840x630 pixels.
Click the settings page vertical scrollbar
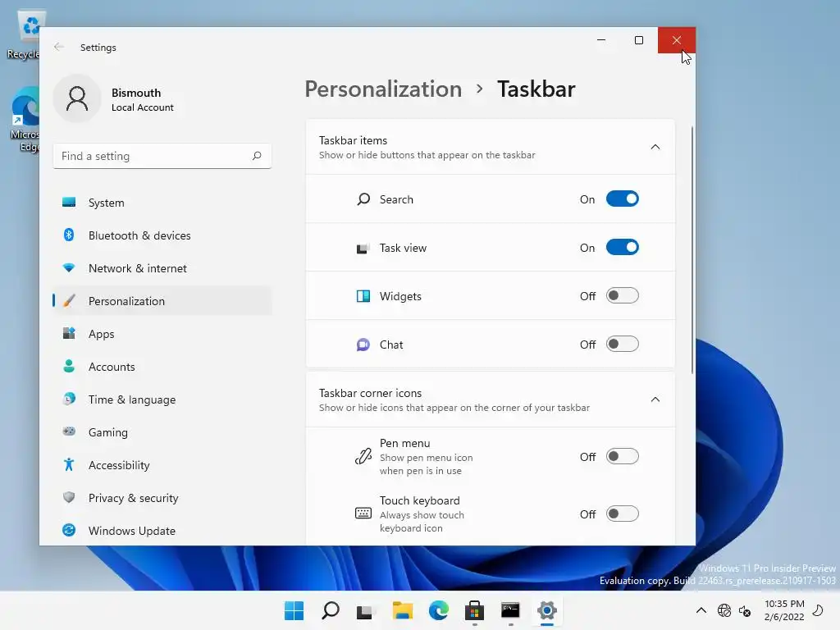(692, 249)
